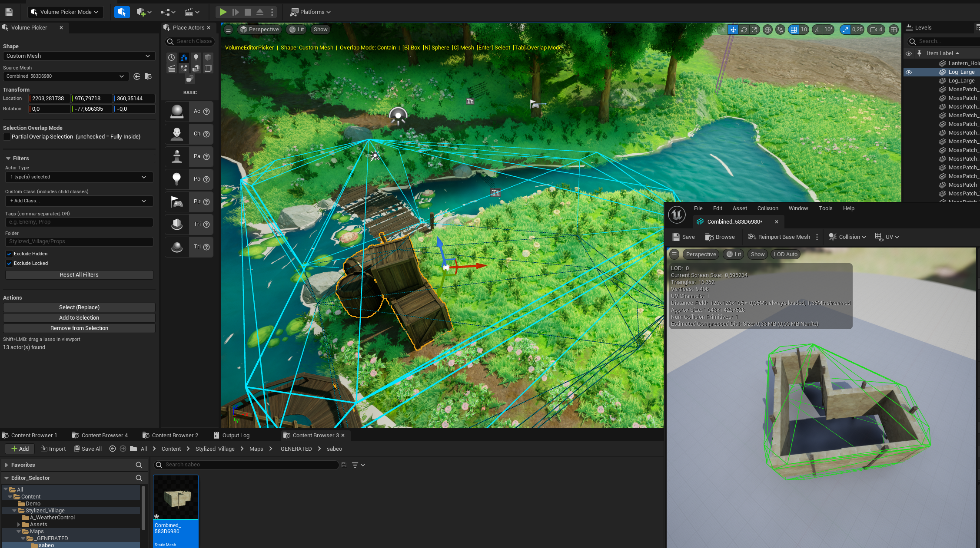
Task: Select the Move tool in viewport toolbar
Action: [733, 30]
